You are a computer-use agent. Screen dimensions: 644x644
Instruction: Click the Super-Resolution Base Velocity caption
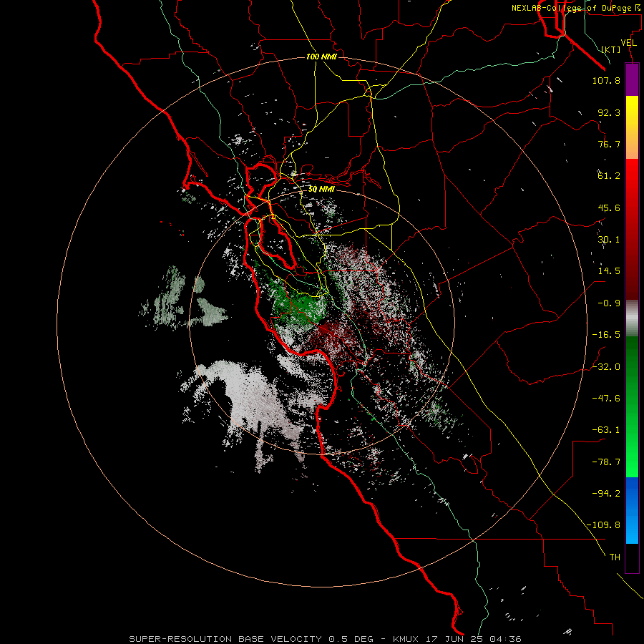tap(325, 639)
